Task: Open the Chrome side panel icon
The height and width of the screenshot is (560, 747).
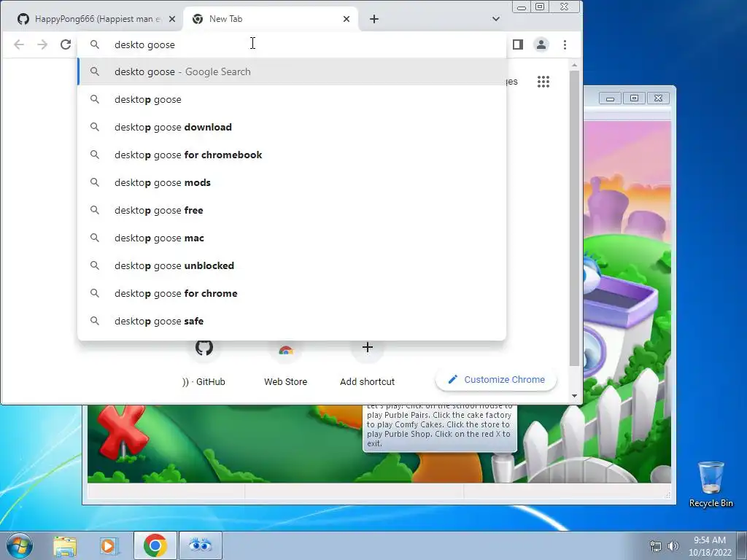Action: pyautogui.click(x=518, y=44)
